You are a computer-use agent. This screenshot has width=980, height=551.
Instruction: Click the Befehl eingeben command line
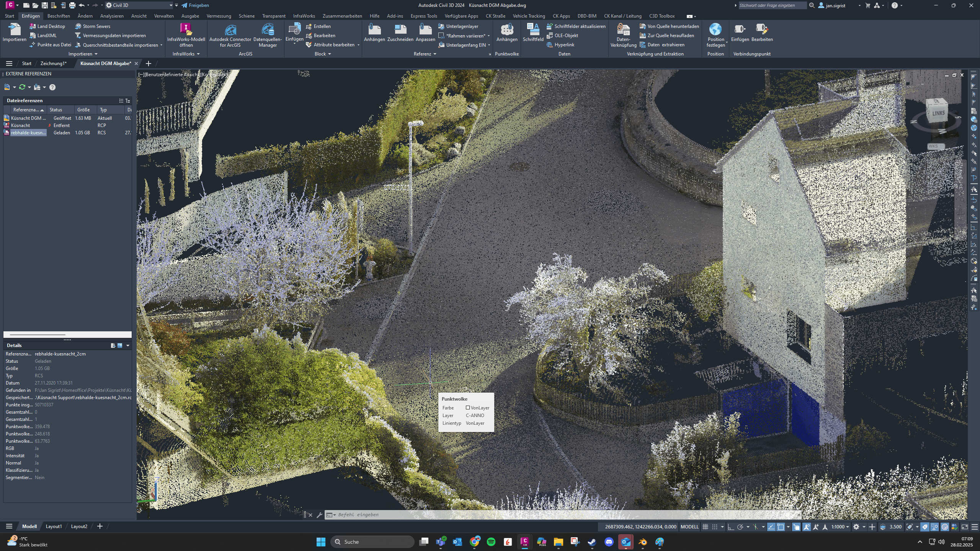click(x=563, y=515)
